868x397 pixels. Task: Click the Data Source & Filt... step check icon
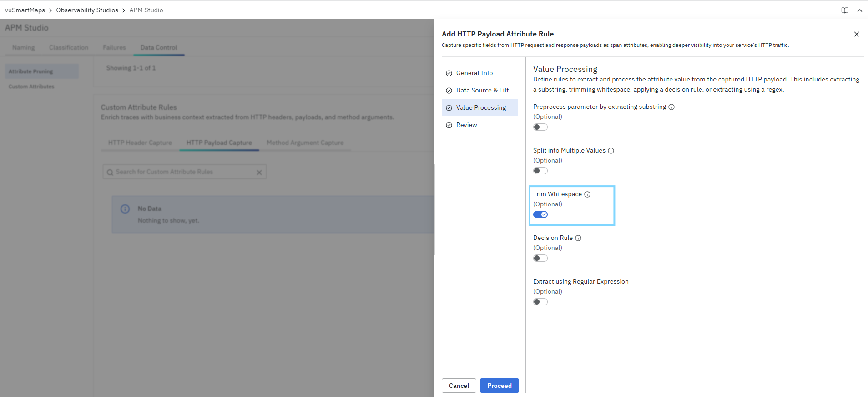[449, 91]
